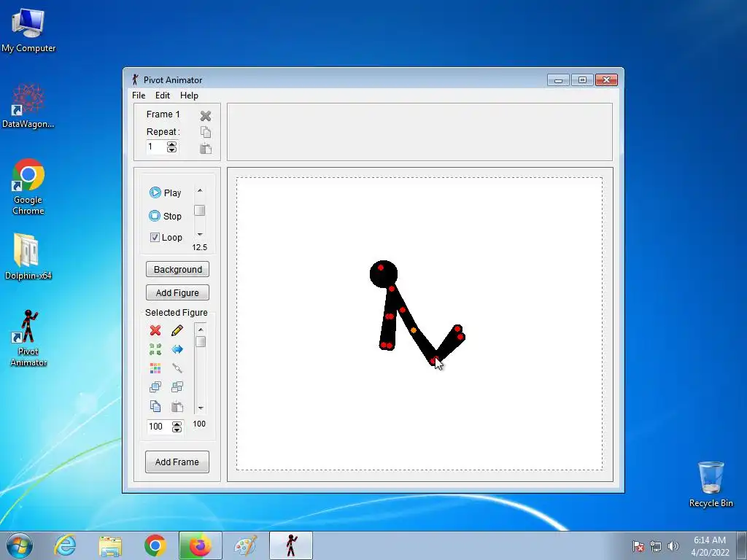Open the Edit menu

click(x=163, y=96)
